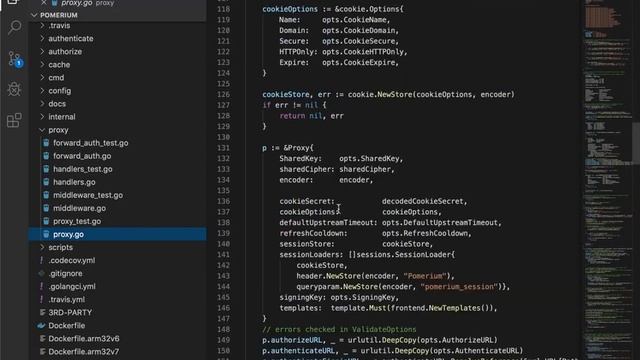The image size is (640, 360).
Task: Click Docker whale icon beside Dockerfile
Action: (x=41, y=326)
